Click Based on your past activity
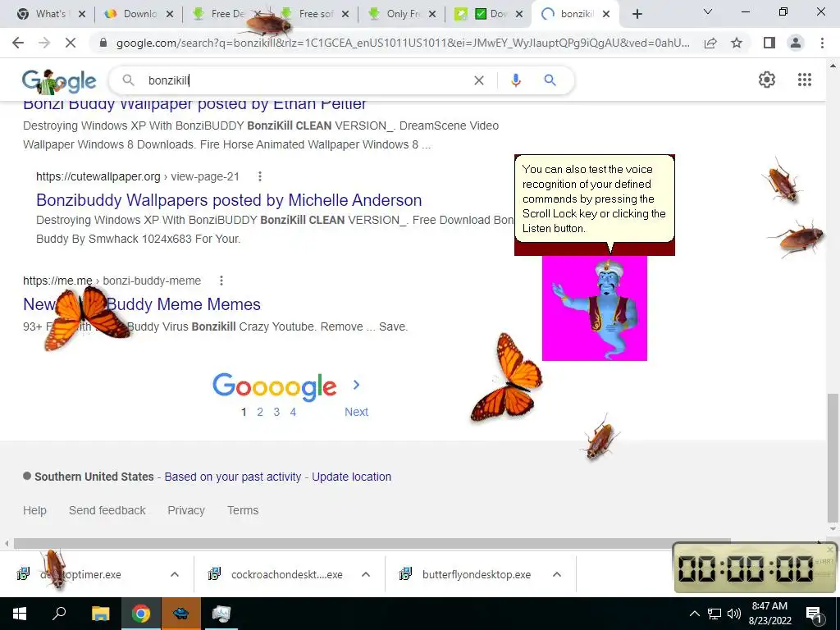The image size is (840, 630). coord(232,477)
